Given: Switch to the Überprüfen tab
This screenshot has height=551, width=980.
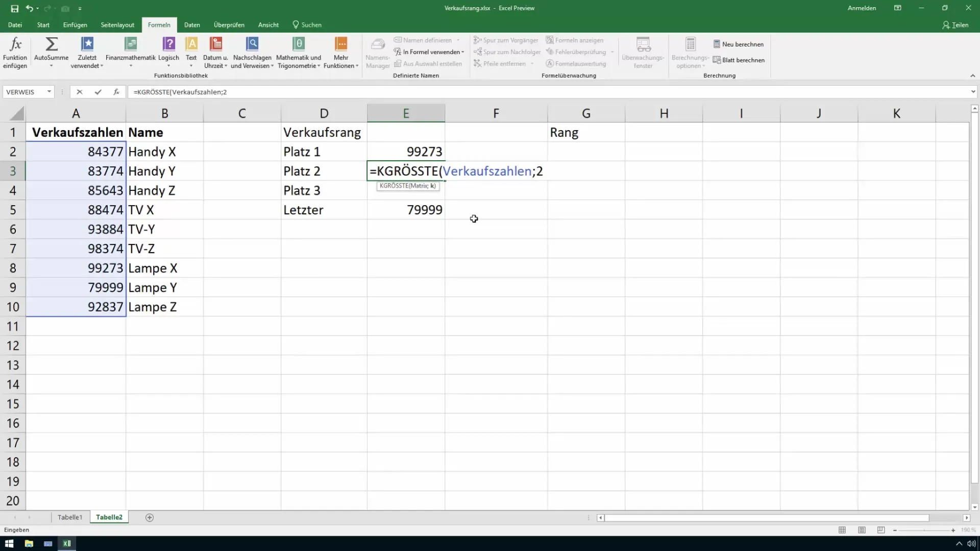Looking at the screenshot, I should [229, 24].
